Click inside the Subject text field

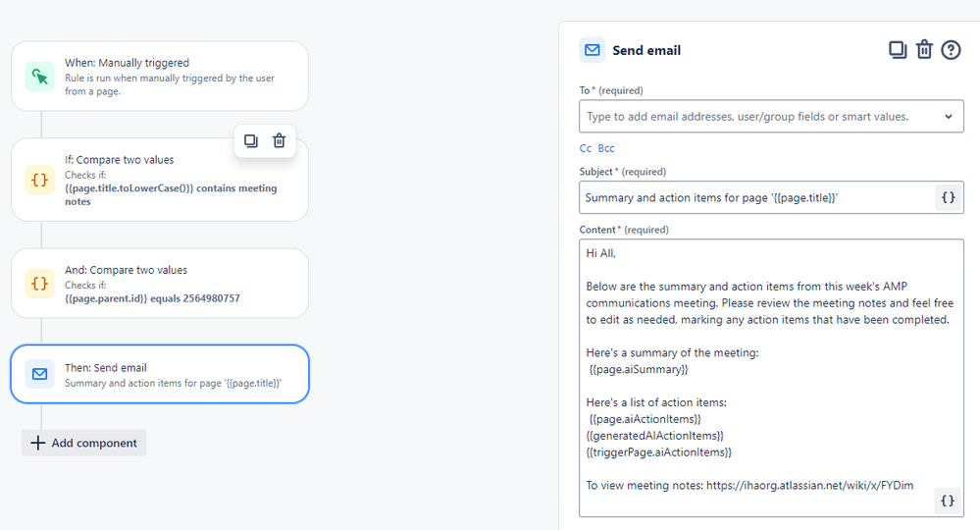757,197
